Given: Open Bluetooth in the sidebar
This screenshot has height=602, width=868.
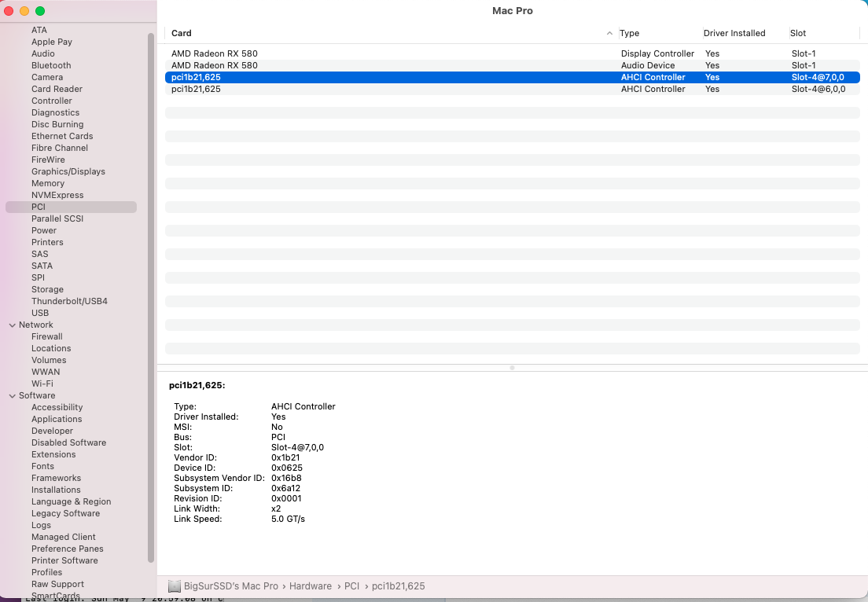Looking at the screenshot, I should coord(51,65).
